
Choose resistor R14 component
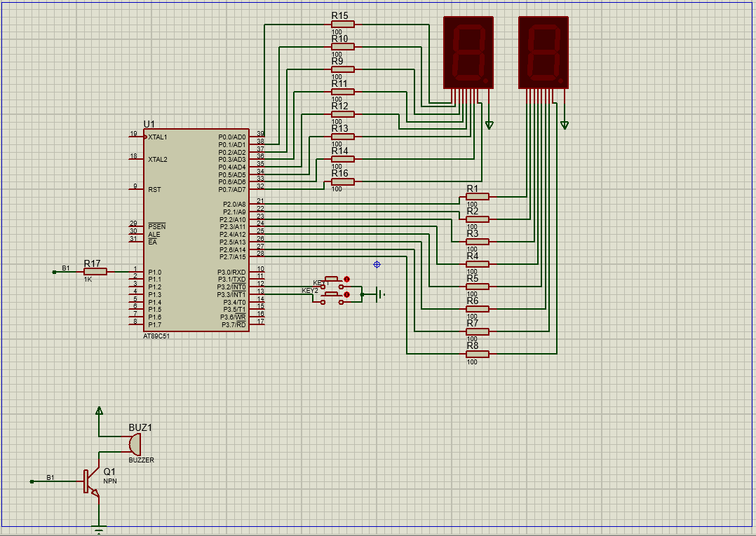coord(343,159)
